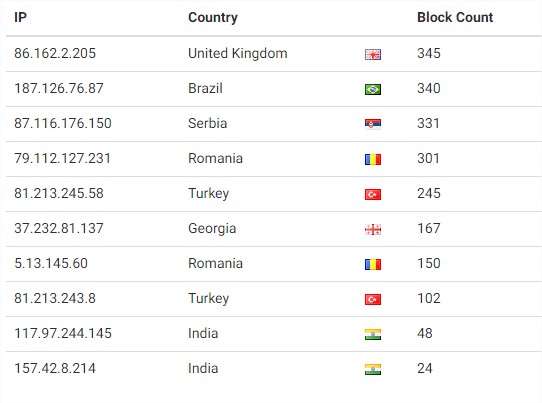Select IP address 87.116.176.150
The image size is (542, 403).
click(63, 123)
